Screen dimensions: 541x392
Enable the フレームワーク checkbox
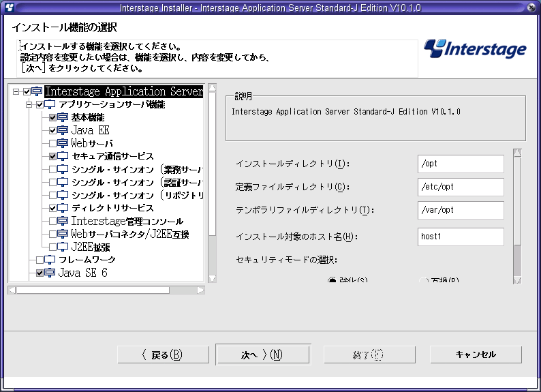click(x=40, y=260)
